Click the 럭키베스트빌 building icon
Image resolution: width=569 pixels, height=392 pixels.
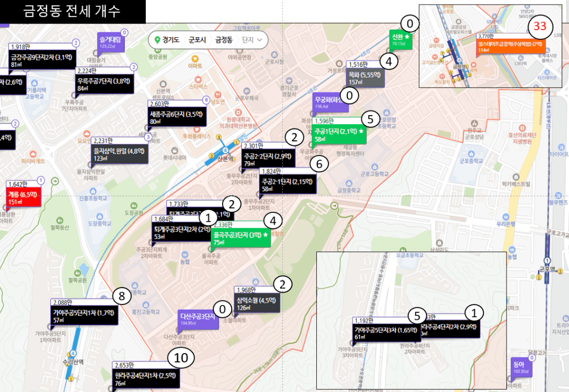(x=516, y=177)
